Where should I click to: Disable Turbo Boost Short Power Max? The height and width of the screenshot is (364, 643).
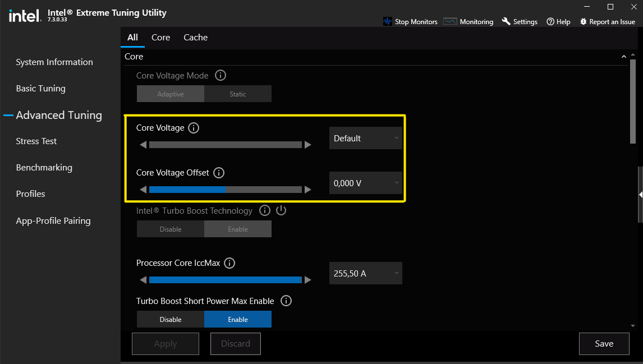point(171,319)
